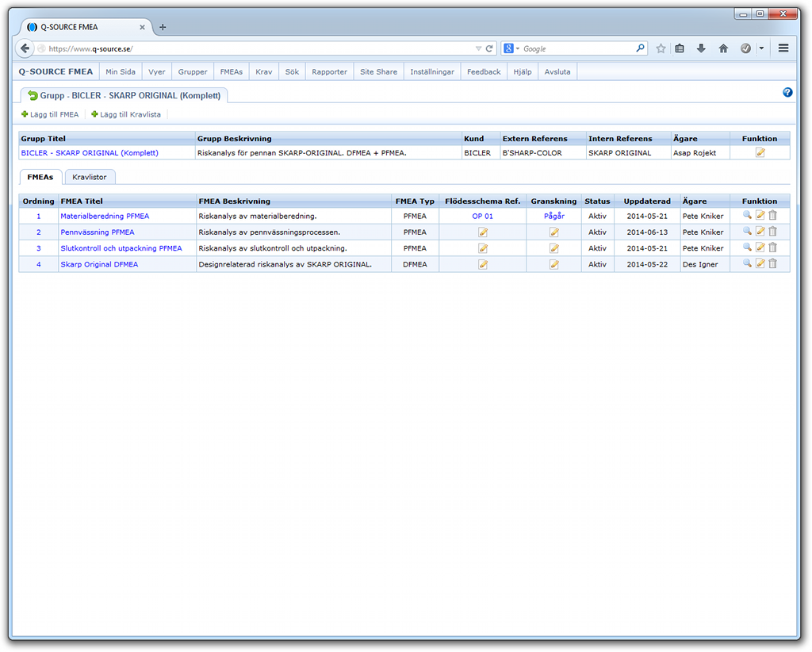Delete Pennvässning PFMEA with trash icon
812x652 pixels.
point(772,231)
